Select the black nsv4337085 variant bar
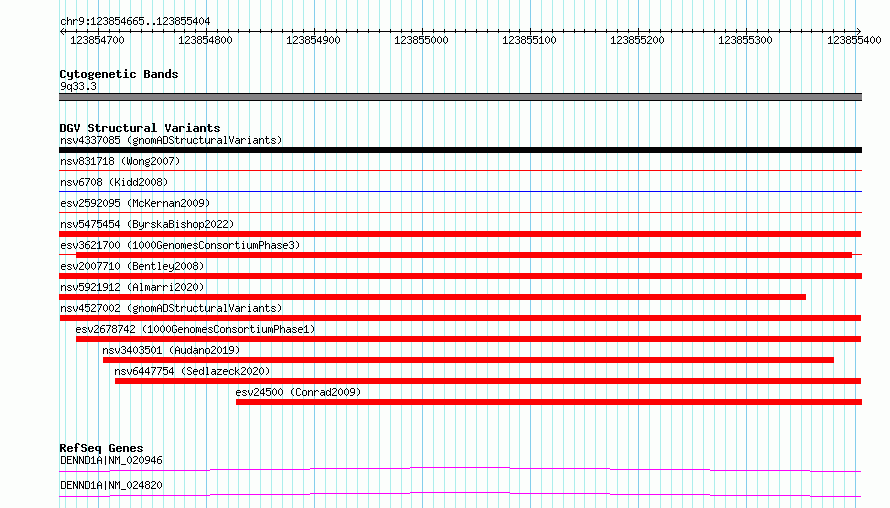 pos(460,150)
